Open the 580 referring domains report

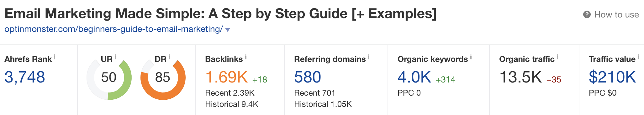[308, 77]
